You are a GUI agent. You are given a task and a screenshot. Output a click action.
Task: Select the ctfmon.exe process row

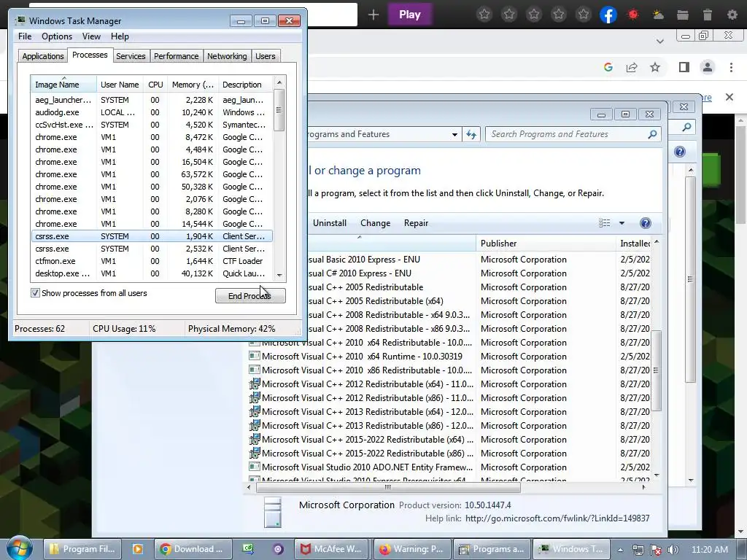click(x=152, y=261)
